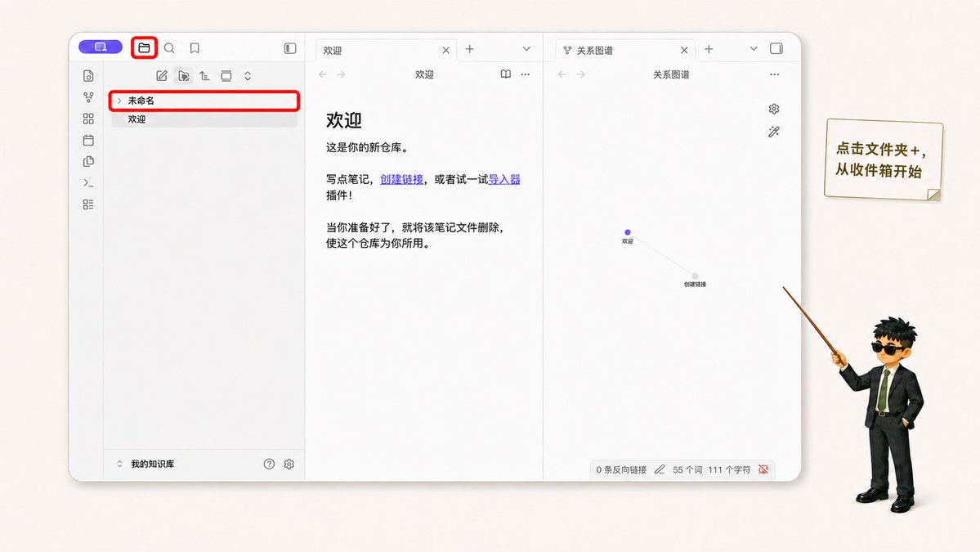Open quick switcher from the ribbon file icon
The height and width of the screenshot is (552, 980).
tap(88, 75)
